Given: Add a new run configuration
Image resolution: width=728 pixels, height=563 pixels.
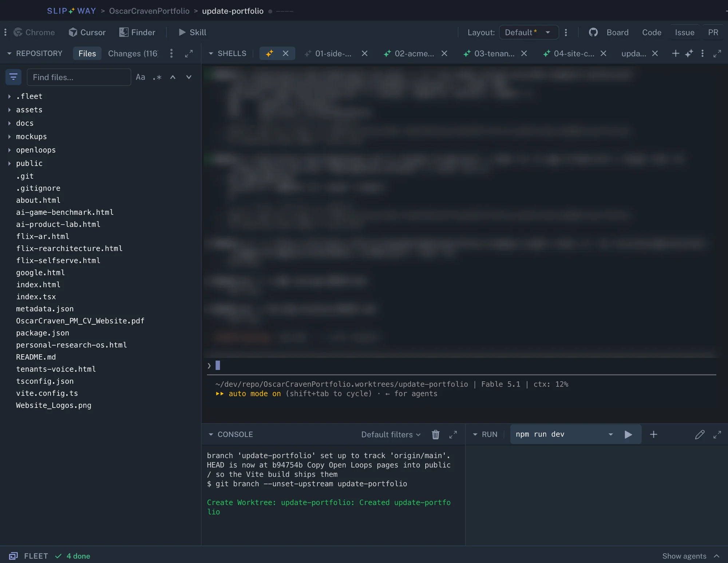Looking at the screenshot, I should (x=653, y=434).
